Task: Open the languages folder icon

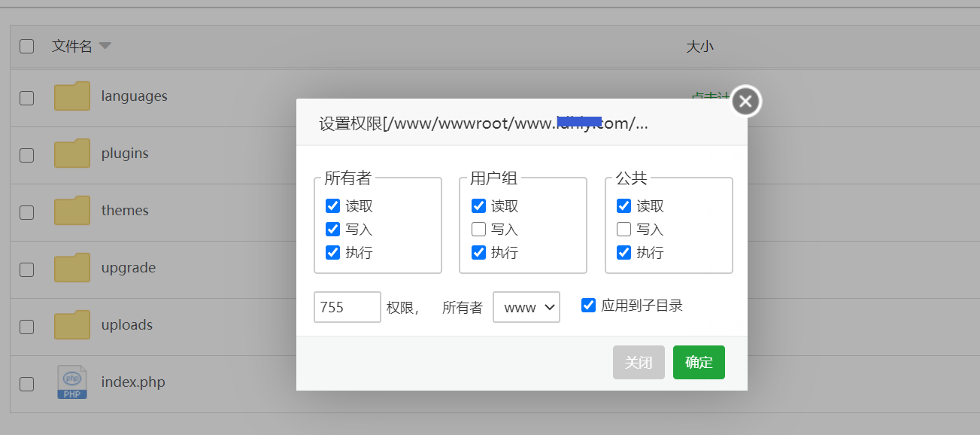Action: (71, 96)
